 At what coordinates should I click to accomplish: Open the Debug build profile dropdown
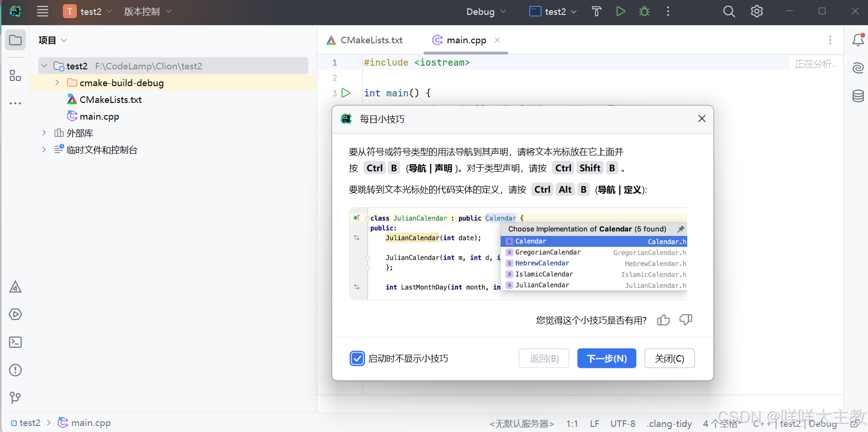pyautogui.click(x=486, y=12)
